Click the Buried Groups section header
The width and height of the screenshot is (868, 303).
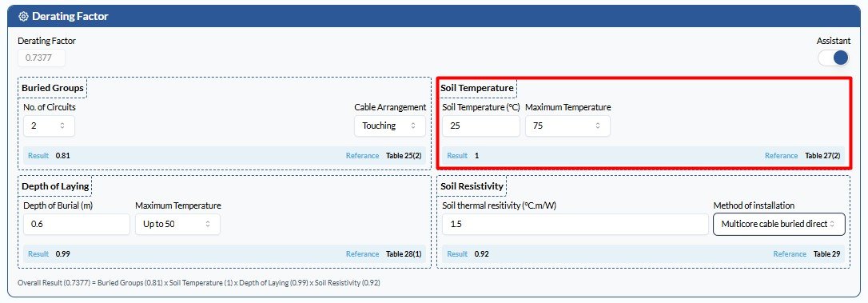click(x=53, y=88)
